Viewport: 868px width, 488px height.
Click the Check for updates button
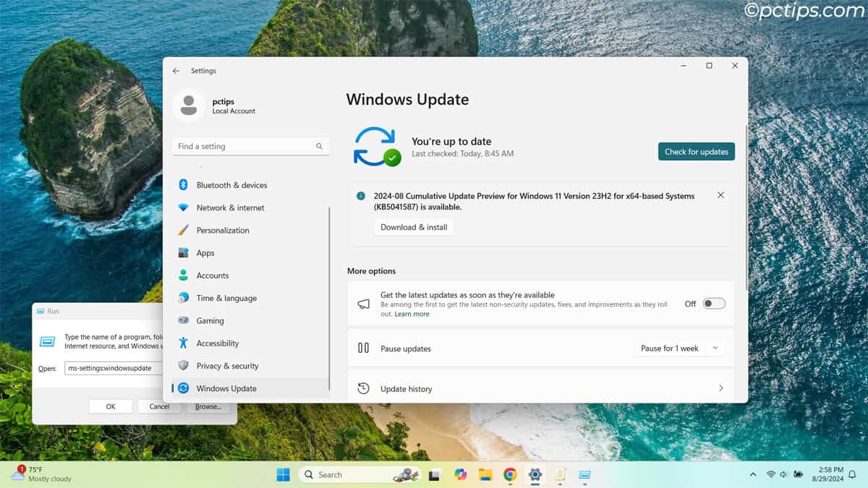click(696, 151)
